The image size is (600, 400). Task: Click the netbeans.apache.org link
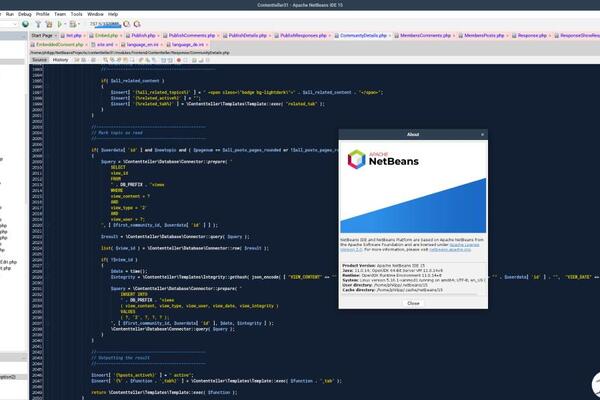pyautogui.click(x=450, y=250)
